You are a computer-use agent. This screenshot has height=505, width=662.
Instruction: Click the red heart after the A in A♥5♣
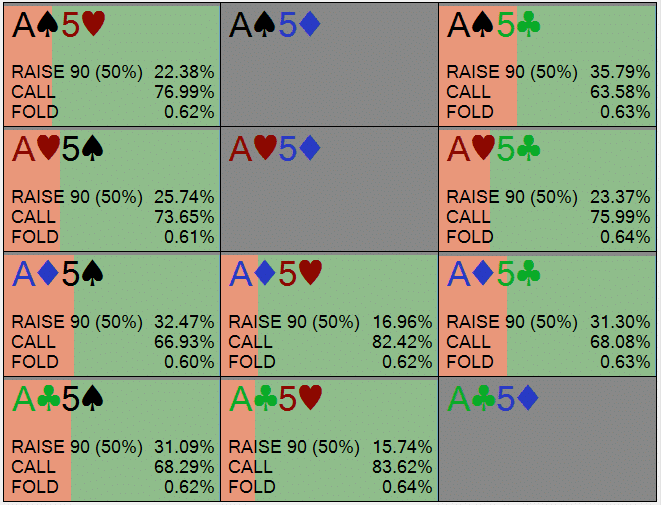tap(482, 149)
